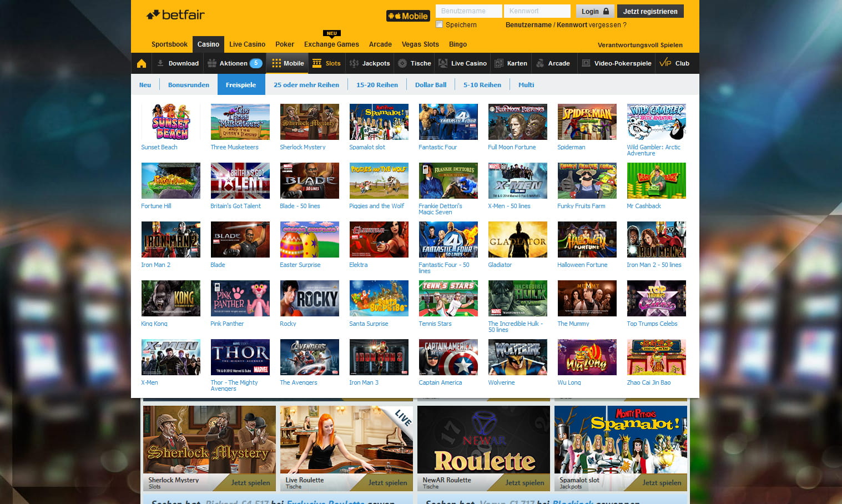The image size is (842, 504).
Task: Click Jetzt registrieren button
Action: tap(650, 11)
